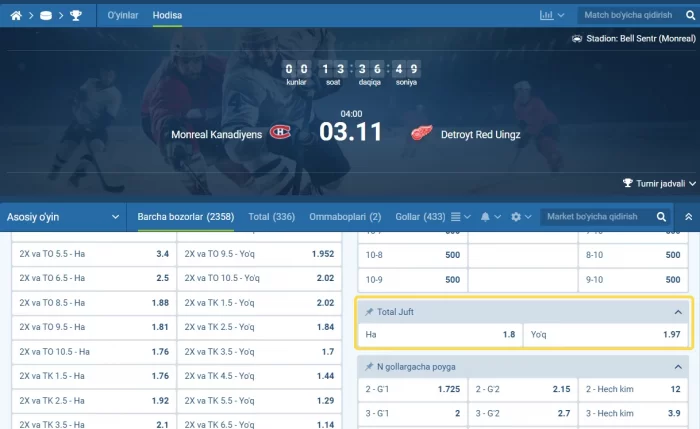Click Monreal Kanadiyens team name
Screen dimensions: 700x429
coord(217,134)
